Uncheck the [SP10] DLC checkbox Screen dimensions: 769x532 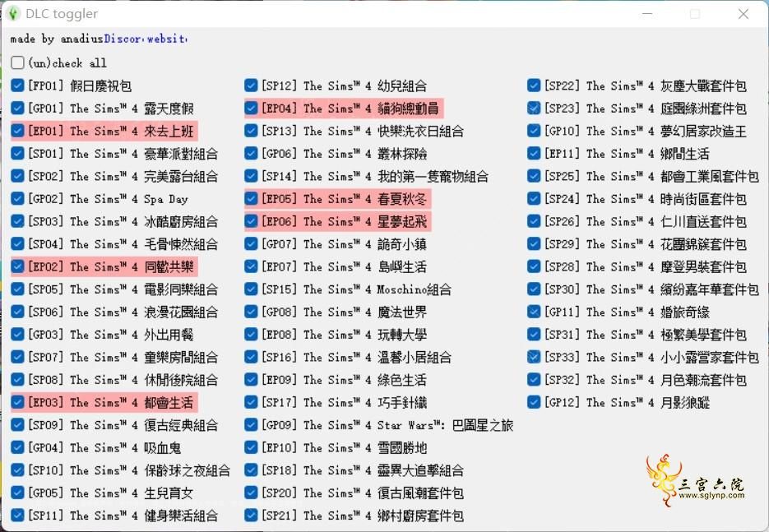[x=17, y=470]
